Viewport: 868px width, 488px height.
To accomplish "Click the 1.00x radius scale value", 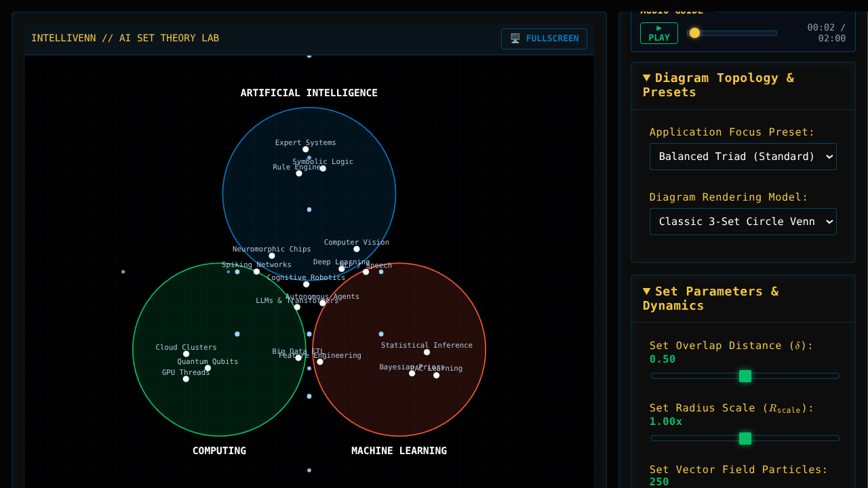I will pyautogui.click(x=666, y=422).
